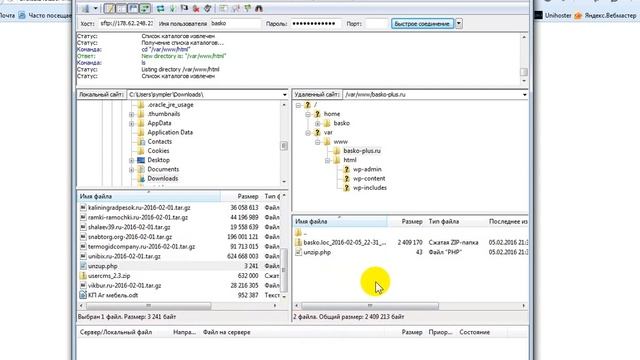Expand the local Documents folder
The image size is (640, 360).
pyautogui.click(x=131, y=169)
